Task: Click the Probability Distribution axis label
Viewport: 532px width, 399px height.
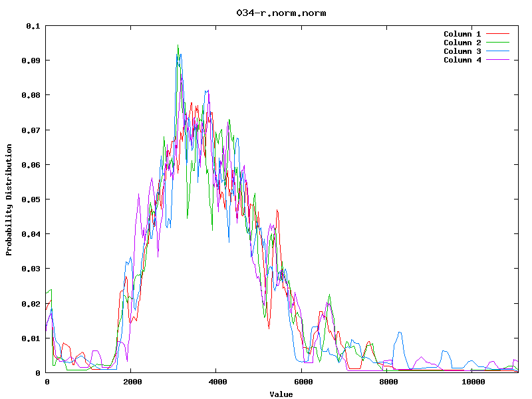Action: pyautogui.click(x=9, y=199)
